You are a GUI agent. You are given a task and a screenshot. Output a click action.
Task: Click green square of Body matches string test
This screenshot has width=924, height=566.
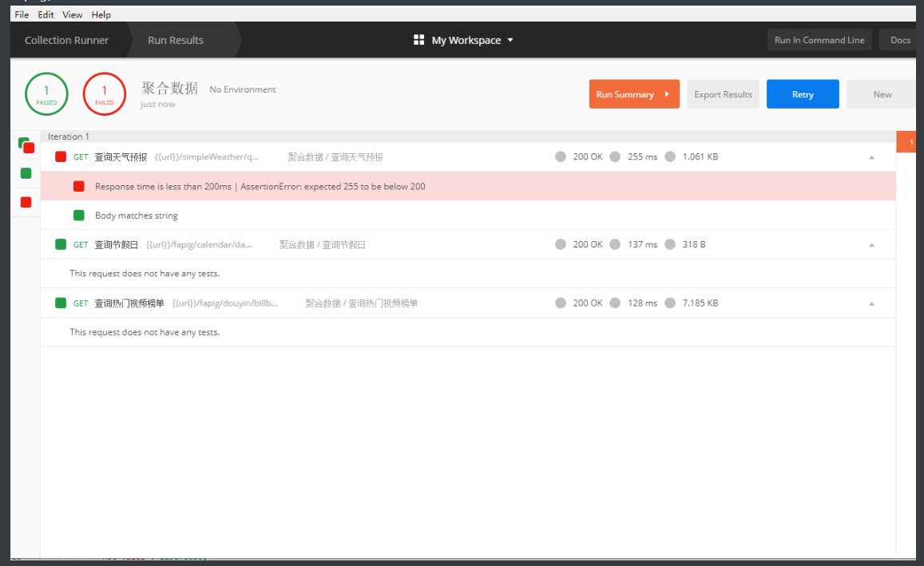(x=79, y=216)
